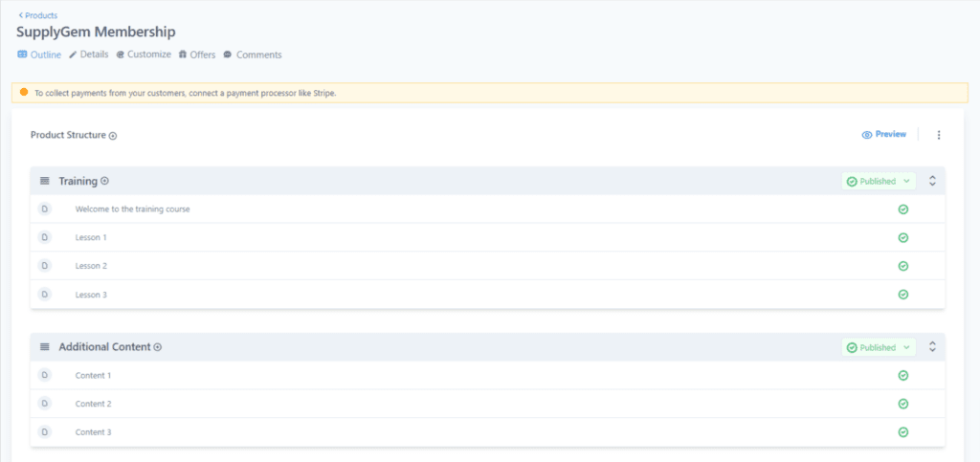Click the orange warning dot in the notice
This screenshot has width=980, height=462.
pyautogui.click(x=24, y=93)
